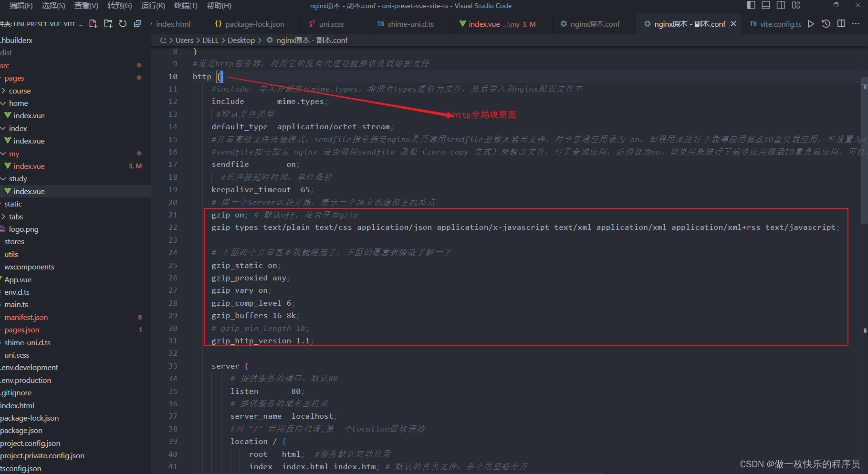Toggle primary sidebar layout icon

(751, 5)
